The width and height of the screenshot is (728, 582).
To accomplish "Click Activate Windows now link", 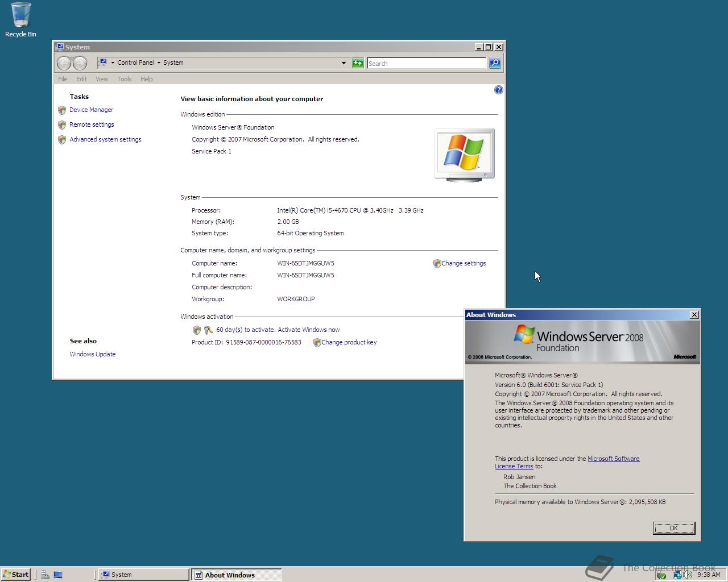I will [308, 330].
